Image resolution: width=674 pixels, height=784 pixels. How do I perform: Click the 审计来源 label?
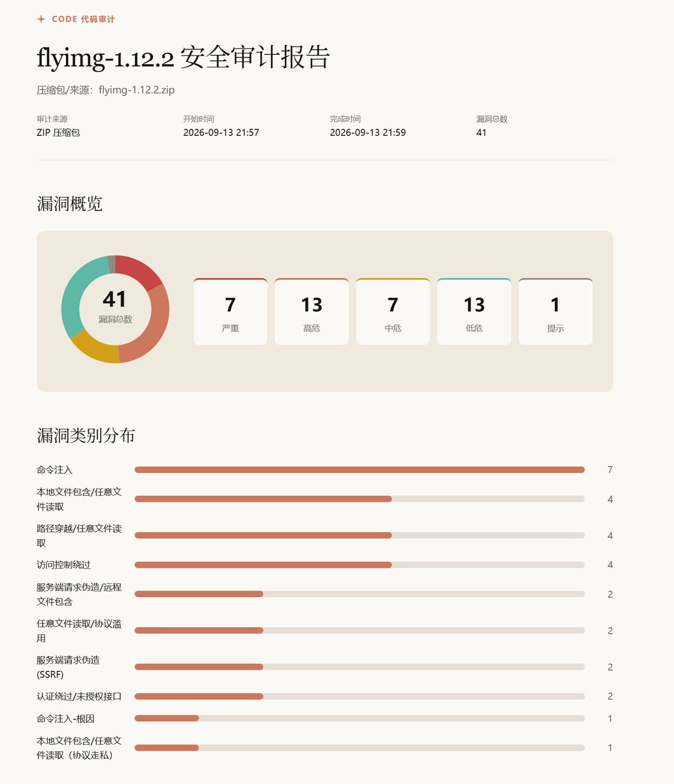click(x=52, y=119)
